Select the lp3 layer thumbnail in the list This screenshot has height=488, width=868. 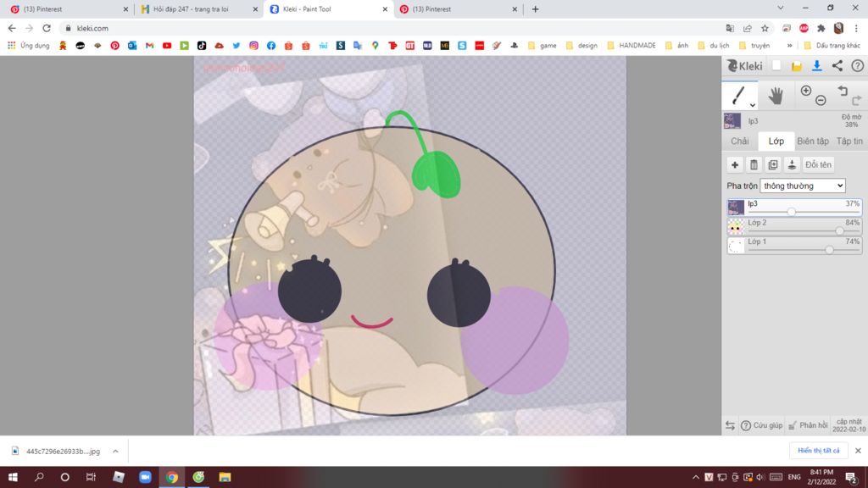click(736, 208)
